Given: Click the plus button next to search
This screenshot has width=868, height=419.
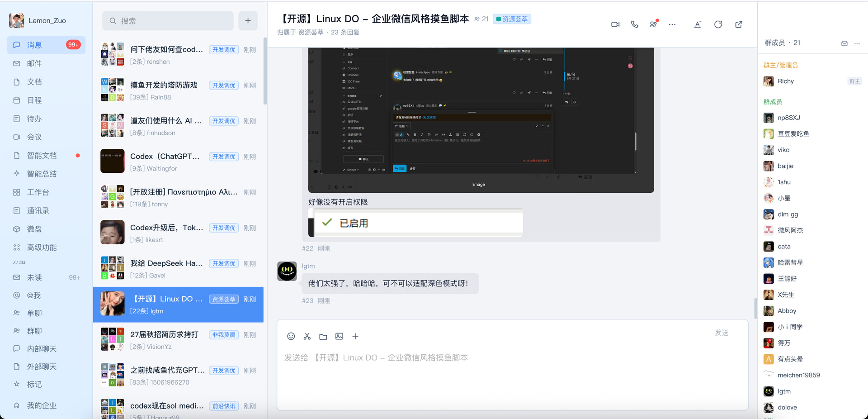Looking at the screenshot, I should click(248, 21).
